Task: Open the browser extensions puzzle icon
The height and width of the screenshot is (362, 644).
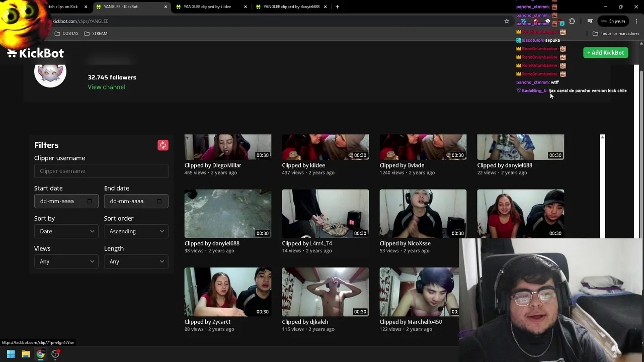Action: [x=572, y=21]
